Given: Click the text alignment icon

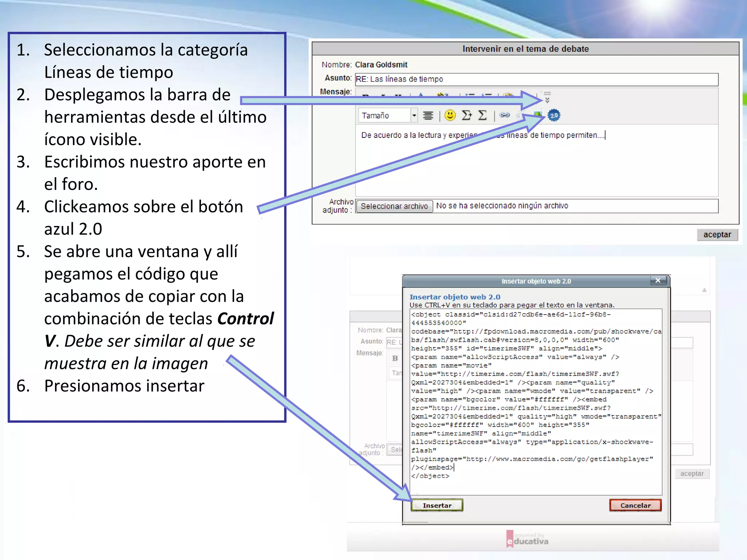Looking at the screenshot, I should [428, 116].
